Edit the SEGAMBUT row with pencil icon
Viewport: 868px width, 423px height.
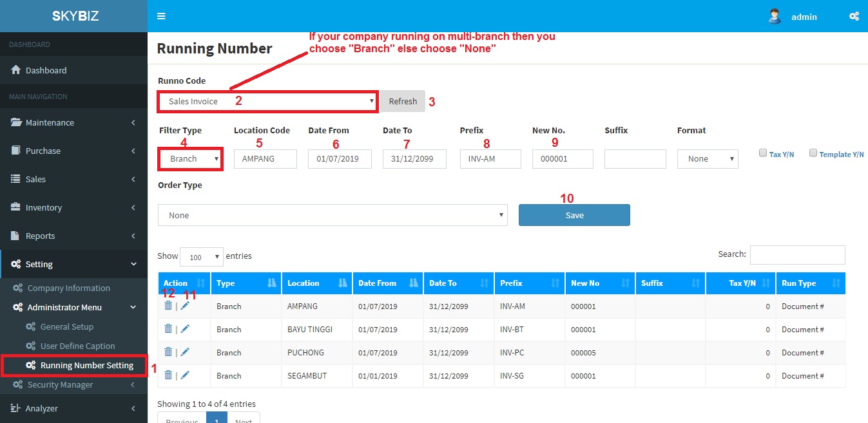pos(185,375)
